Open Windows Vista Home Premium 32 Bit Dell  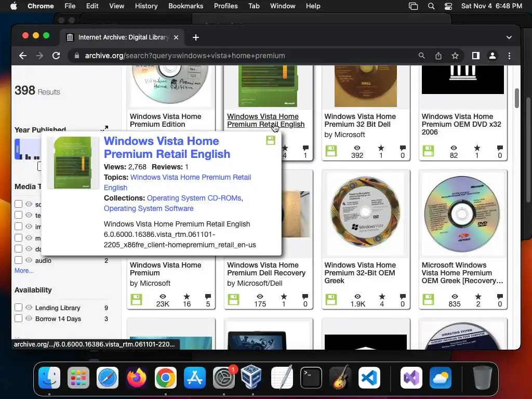360,120
